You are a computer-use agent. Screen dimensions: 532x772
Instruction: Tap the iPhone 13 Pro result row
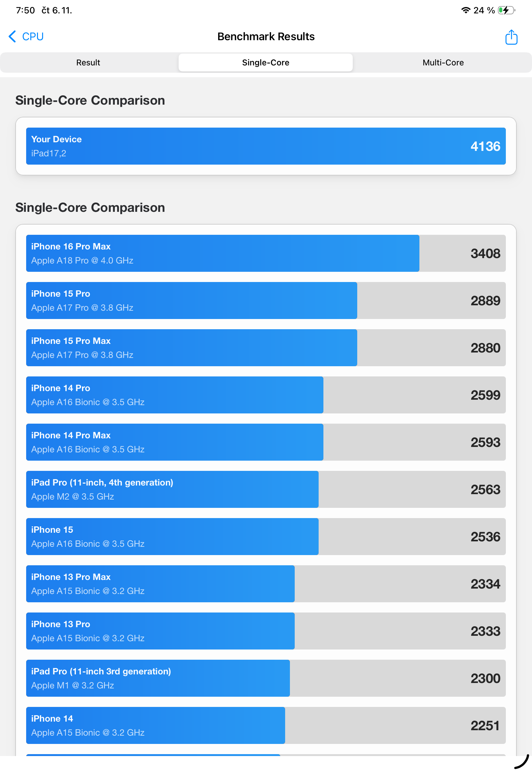[266, 631]
